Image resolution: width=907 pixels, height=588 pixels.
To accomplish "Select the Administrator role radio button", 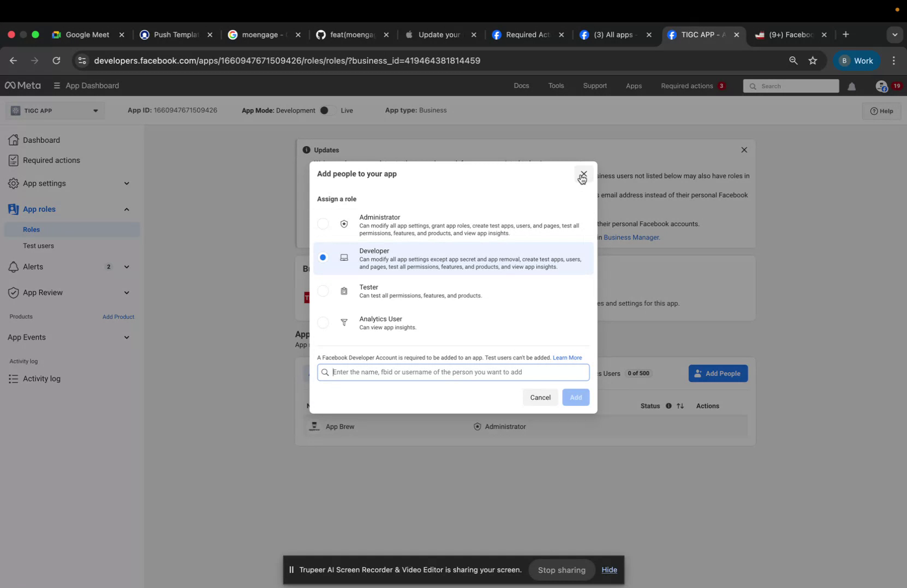I will [x=323, y=224].
